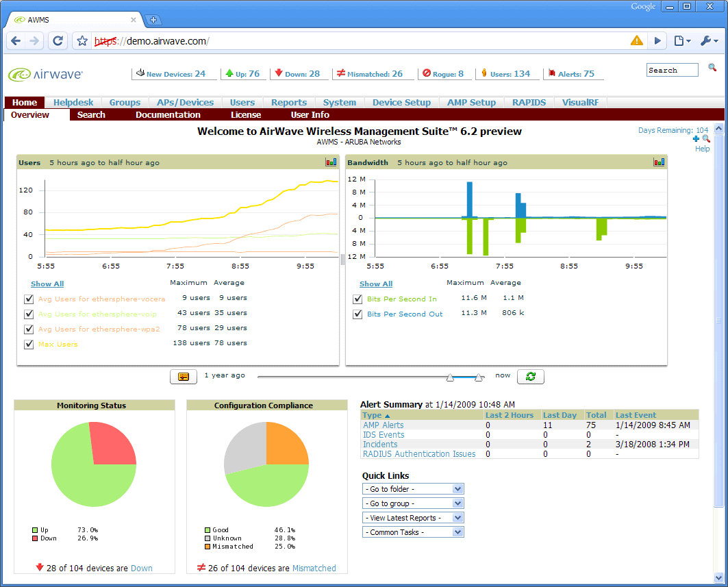
Task: Click the right handle of time range slider
Action: [479, 377]
